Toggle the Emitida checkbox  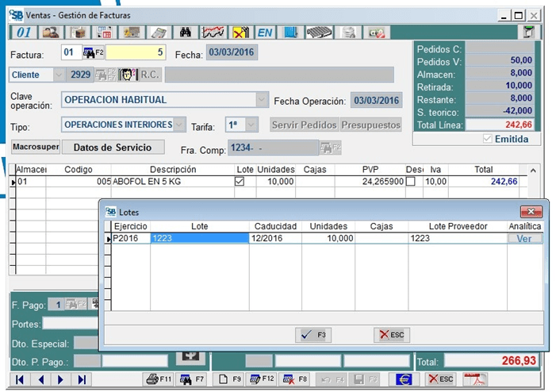[x=488, y=139]
